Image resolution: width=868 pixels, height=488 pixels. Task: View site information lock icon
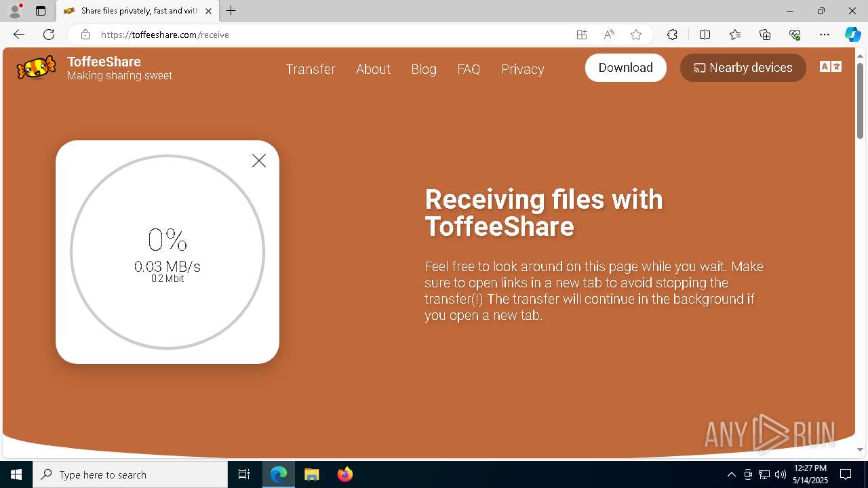click(x=85, y=35)
